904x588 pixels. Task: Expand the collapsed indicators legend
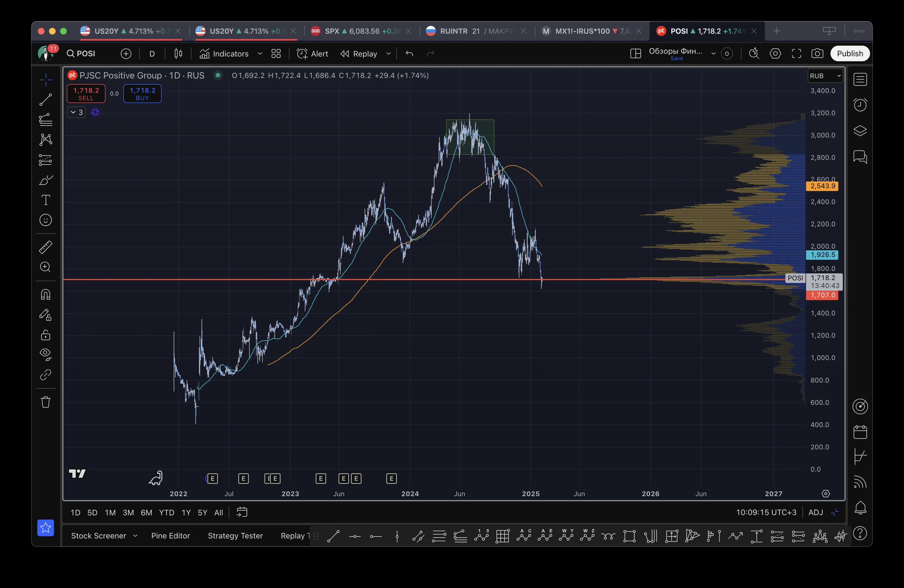pos(76,112)
